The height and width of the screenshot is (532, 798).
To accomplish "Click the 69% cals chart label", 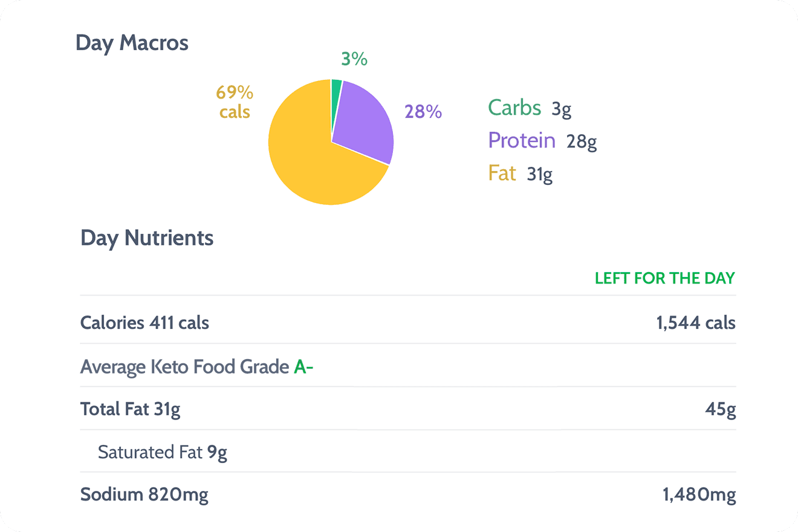I will pos(235,102).
